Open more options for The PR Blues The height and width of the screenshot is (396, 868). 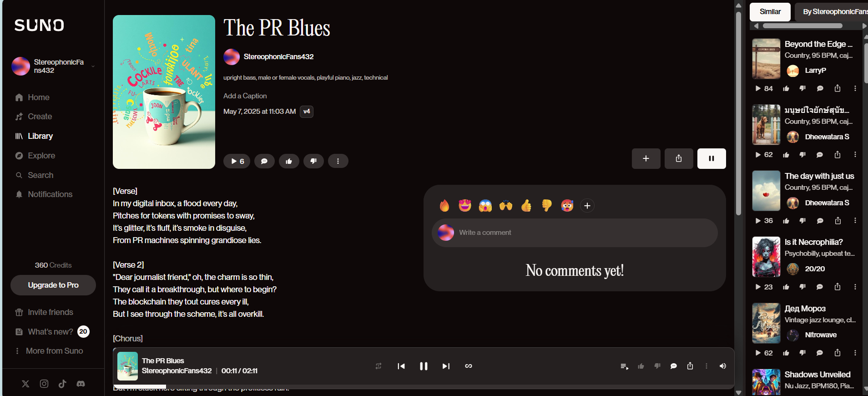[x=338, y=161]
